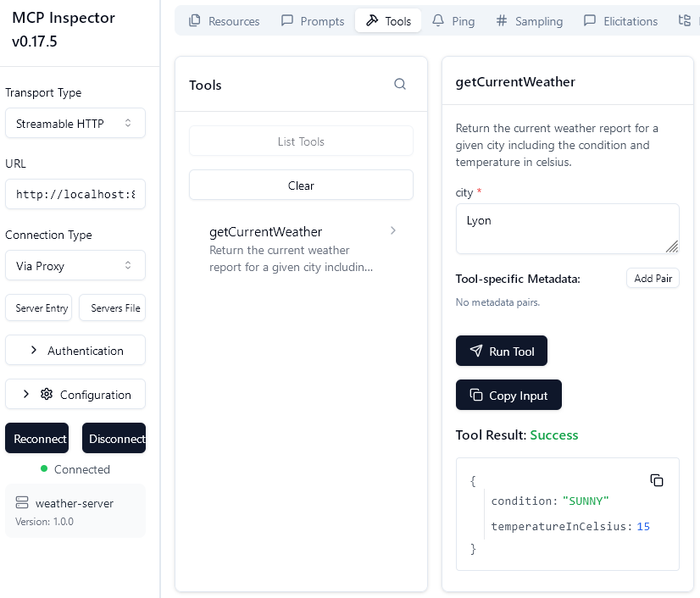Click the copy icon in result box
This screenshot has height=598, width=700.
[657, 480]
